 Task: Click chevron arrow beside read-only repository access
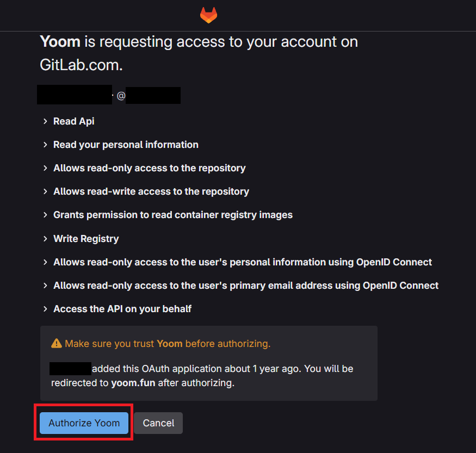pyautogui.click(x=46, y=168)
